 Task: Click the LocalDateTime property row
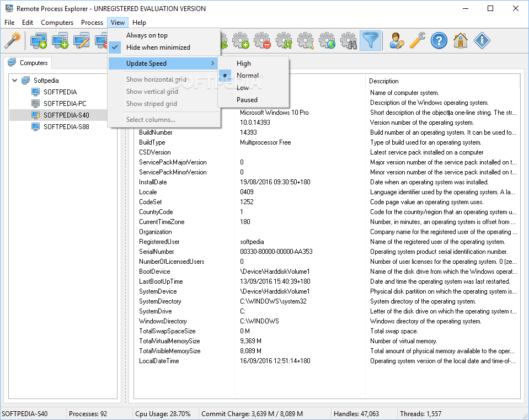[x=327, y=360]
